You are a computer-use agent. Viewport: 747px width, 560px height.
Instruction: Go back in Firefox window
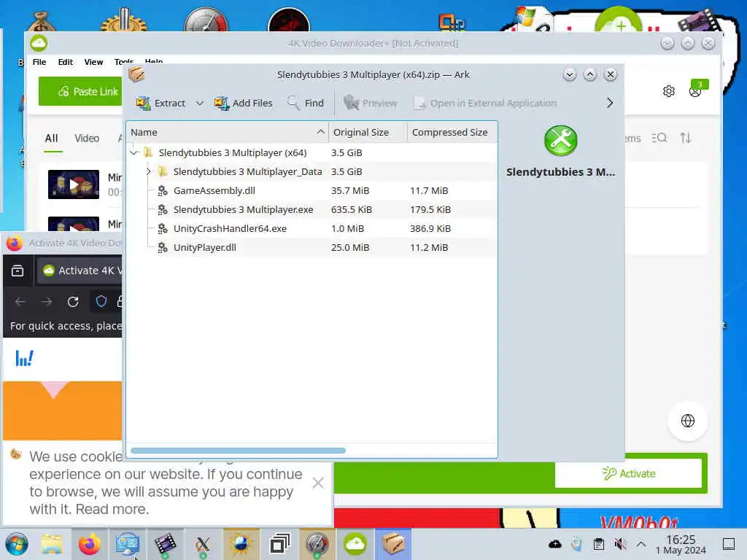click(x=20, y=301)
